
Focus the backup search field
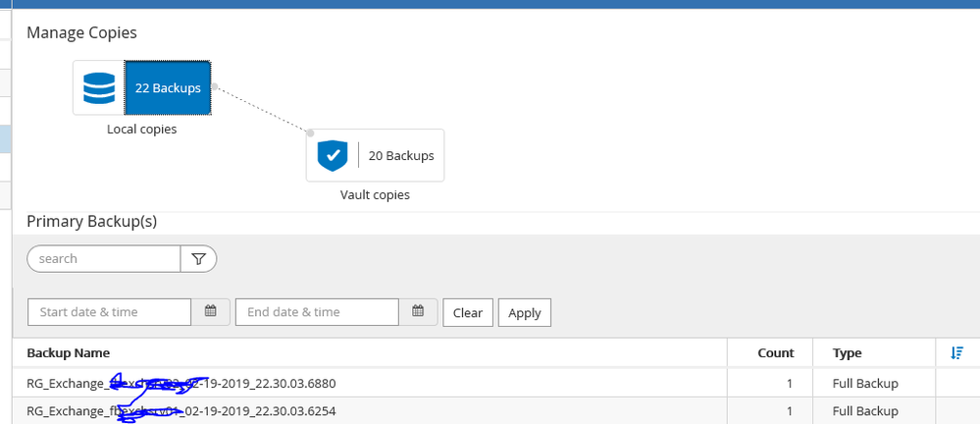[x=104, y=259]
